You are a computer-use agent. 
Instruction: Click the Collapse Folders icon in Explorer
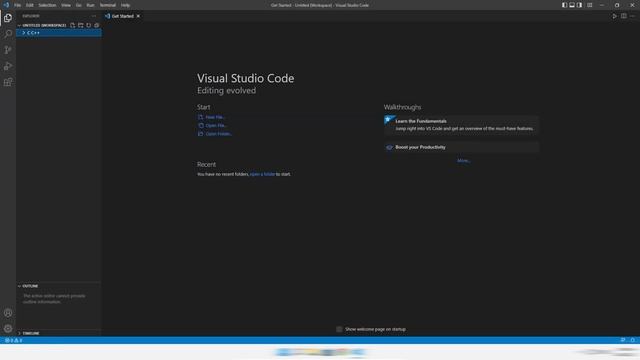tap(97, 25)
